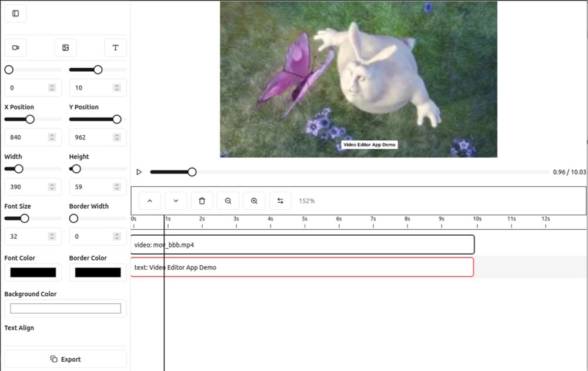Play the video preview

139,172
